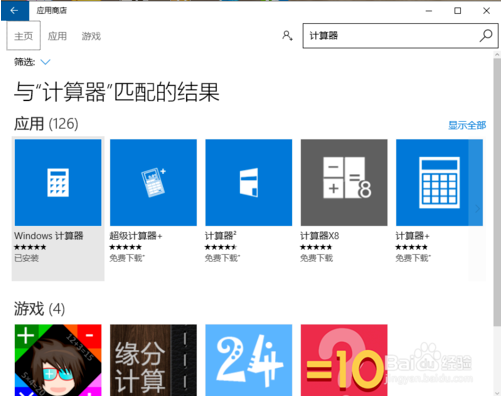Image resolution: width=503 pixels, height=402 pixels.
Task: Open the 缘分计算 game tile
Action: [153, 360]
